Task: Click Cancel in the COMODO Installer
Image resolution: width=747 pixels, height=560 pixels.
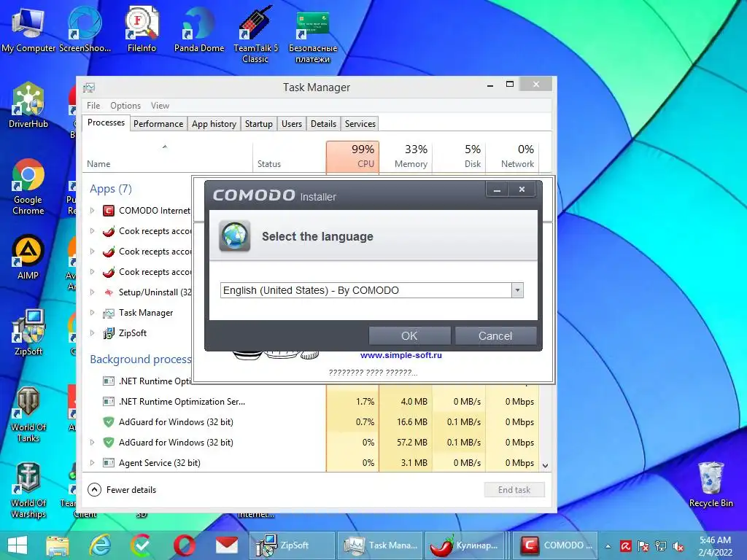Action: click(x=495, y=335)
